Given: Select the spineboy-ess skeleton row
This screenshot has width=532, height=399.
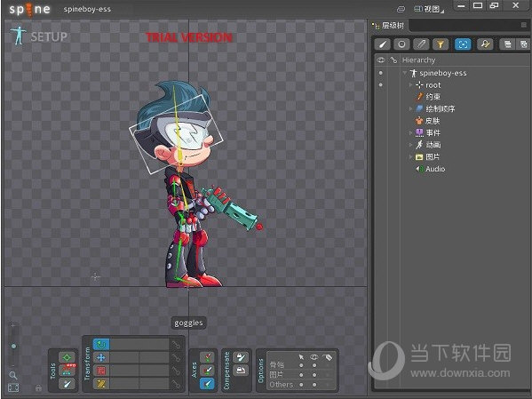Looking at the screenshot, I should click(x=438, y=73).
